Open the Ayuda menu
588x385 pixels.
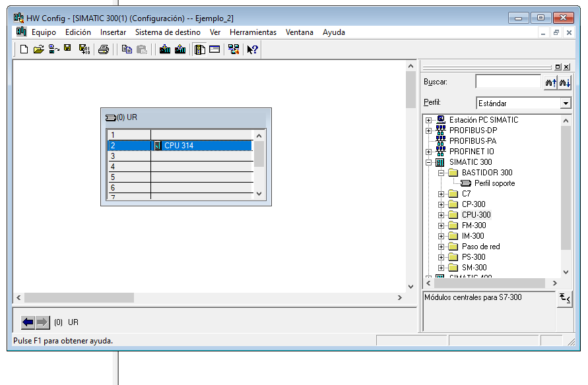tap(334, 32)
